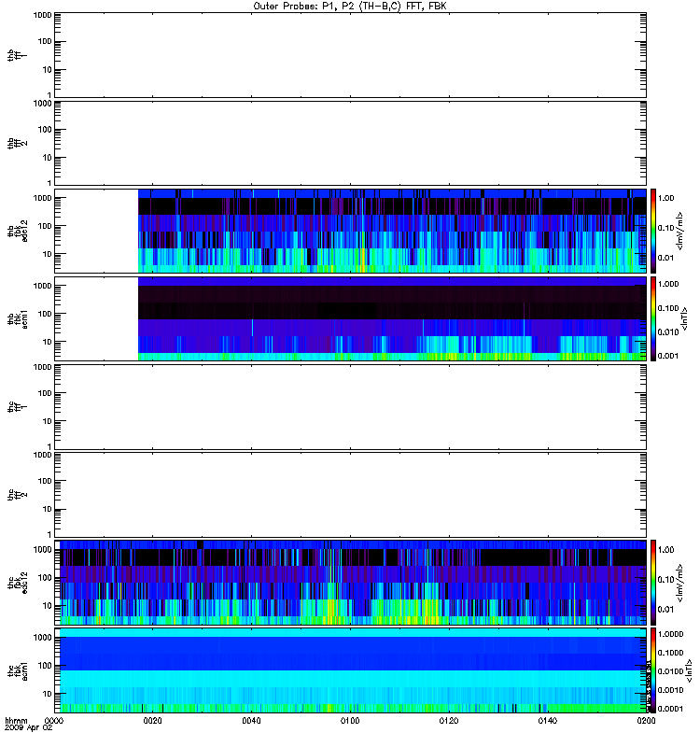Select the empty thb fff 2 plot panel

point(350,144)
